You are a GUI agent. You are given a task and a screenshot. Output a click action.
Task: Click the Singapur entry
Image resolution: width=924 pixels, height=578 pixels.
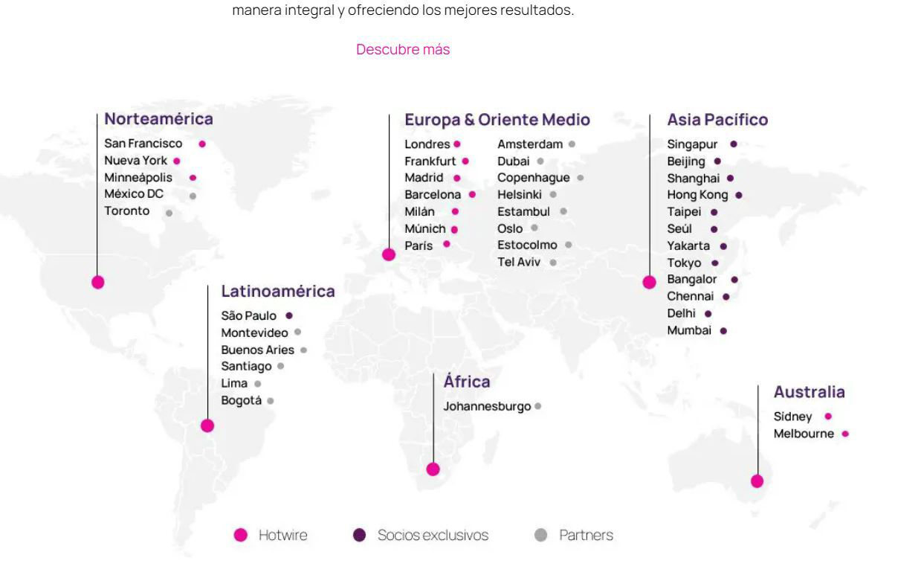coord(692,144)
